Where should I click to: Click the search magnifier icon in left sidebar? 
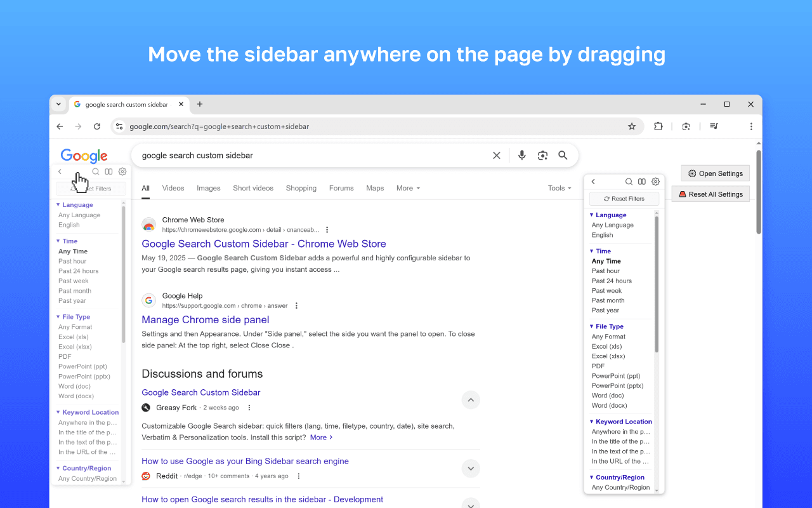(x=95, y=171)
